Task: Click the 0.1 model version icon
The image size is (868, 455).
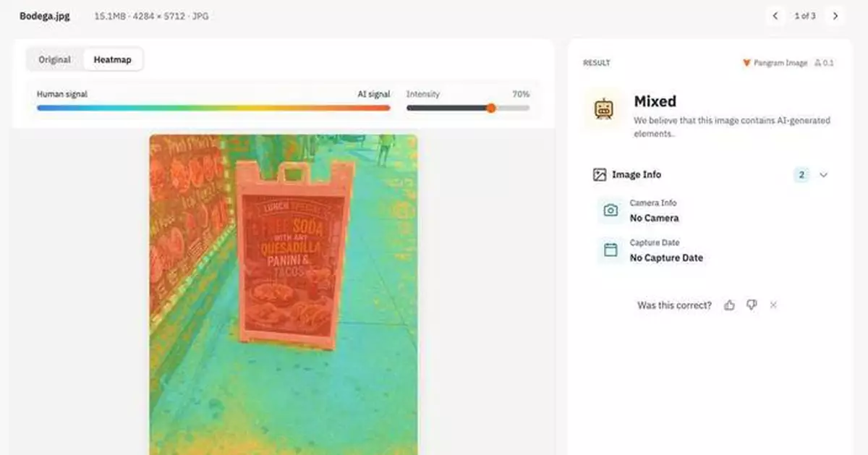Action: click(x=817, y=63)
